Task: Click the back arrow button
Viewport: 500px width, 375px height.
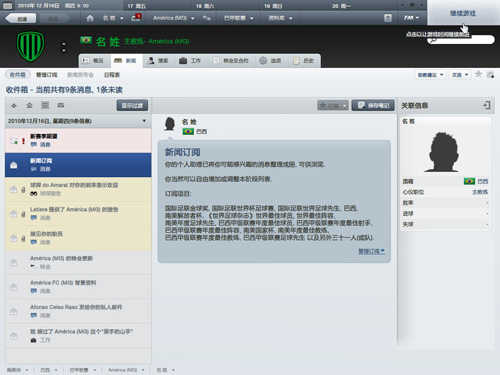Action: coord(21,18)
